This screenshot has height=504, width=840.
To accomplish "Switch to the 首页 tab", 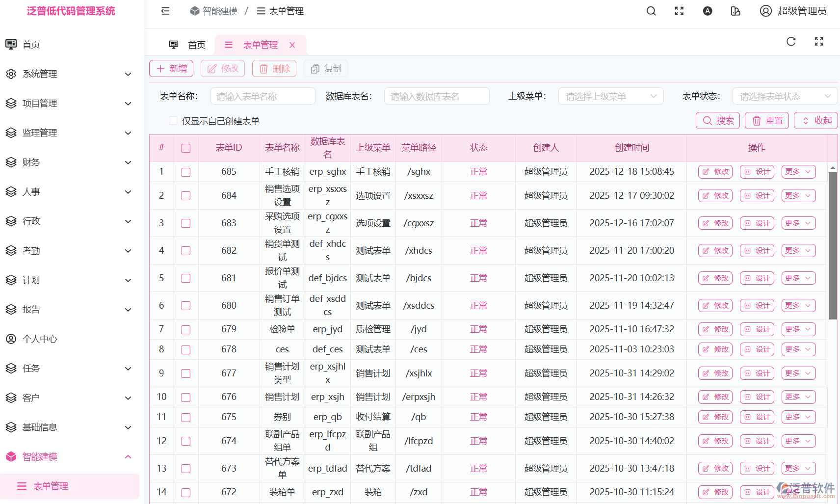I will tap(196, 45).
